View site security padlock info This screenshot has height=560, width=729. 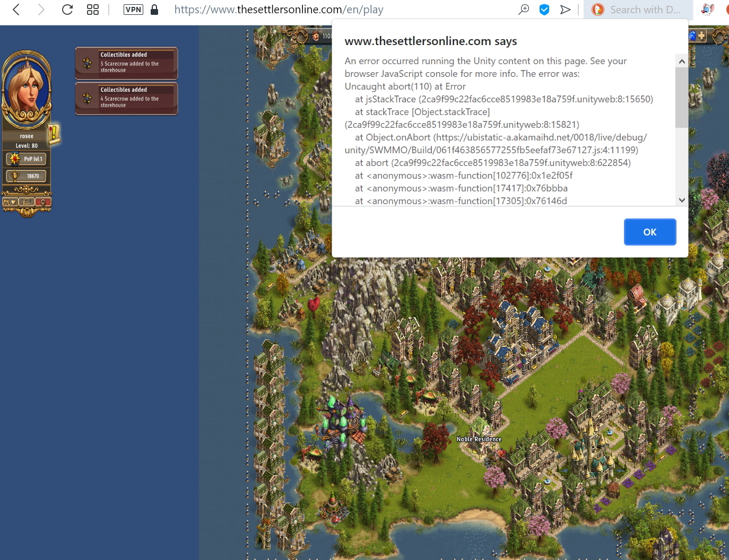pos(154,10)
